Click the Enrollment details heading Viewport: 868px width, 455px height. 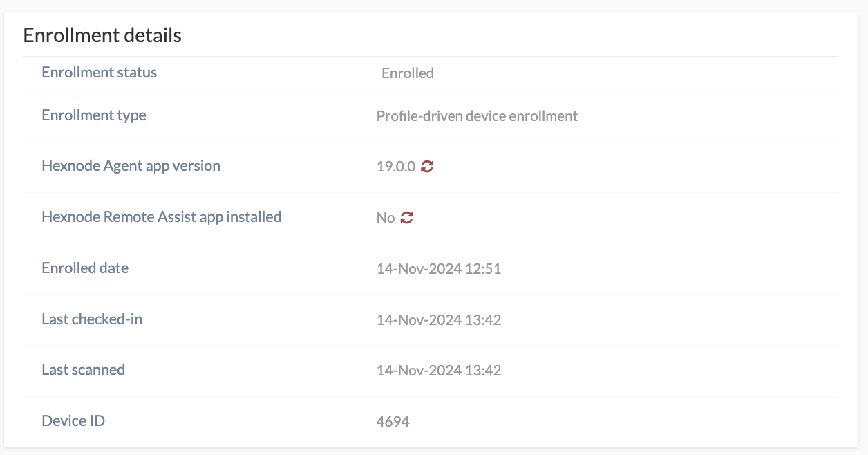(102, 35)
